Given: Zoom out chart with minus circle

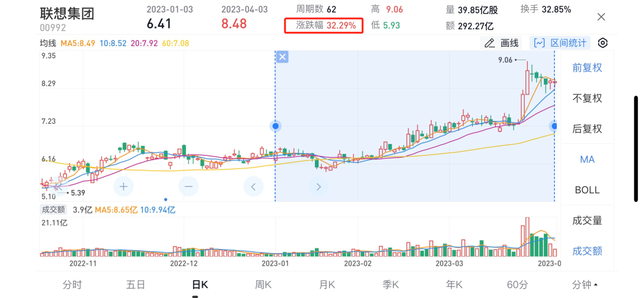Looking at the screenshot, I should (188, 186).
